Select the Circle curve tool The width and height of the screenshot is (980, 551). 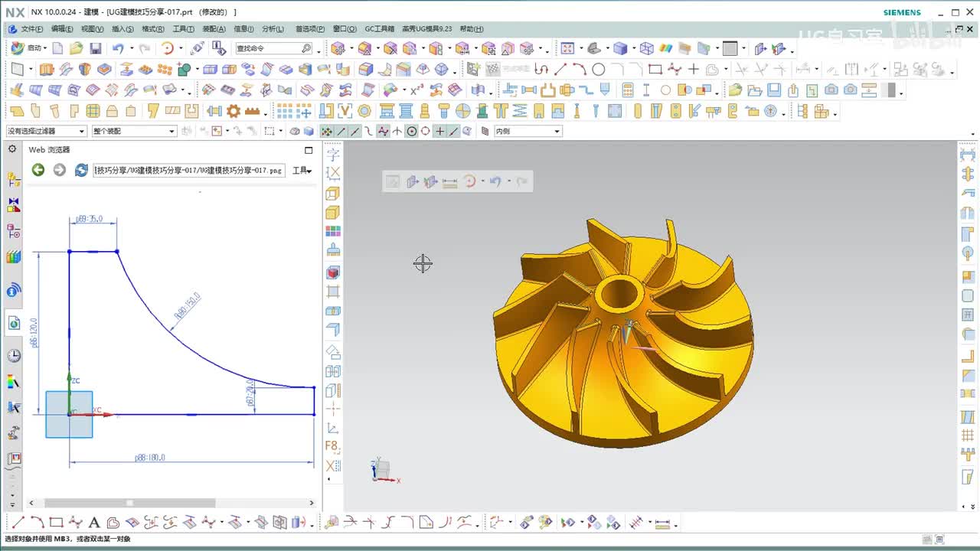[x=598, y=69]
